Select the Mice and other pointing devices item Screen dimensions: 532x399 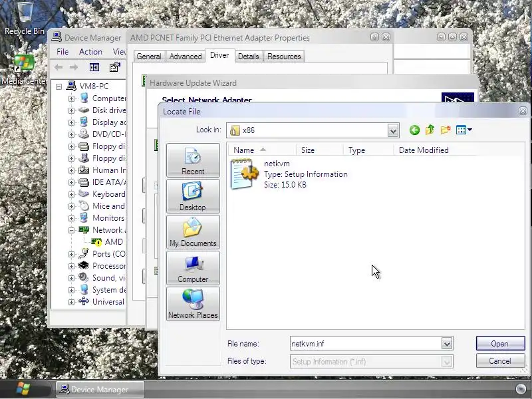(x=108, y=206)
